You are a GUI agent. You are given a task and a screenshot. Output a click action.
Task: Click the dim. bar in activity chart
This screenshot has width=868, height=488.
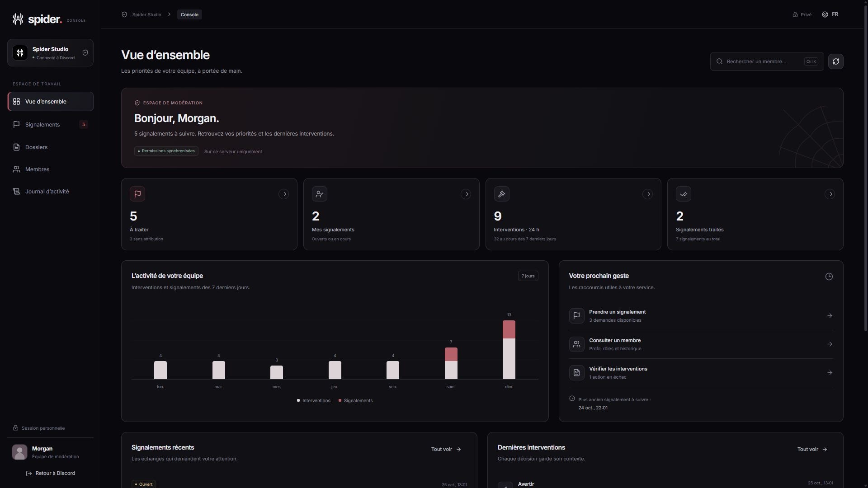coord(509,350)
